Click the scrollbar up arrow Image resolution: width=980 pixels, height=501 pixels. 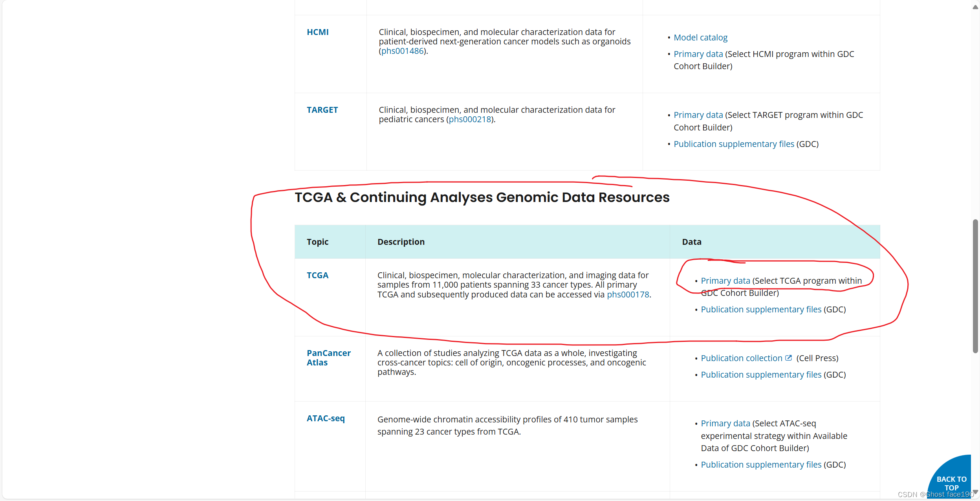(x=975, y=7)
